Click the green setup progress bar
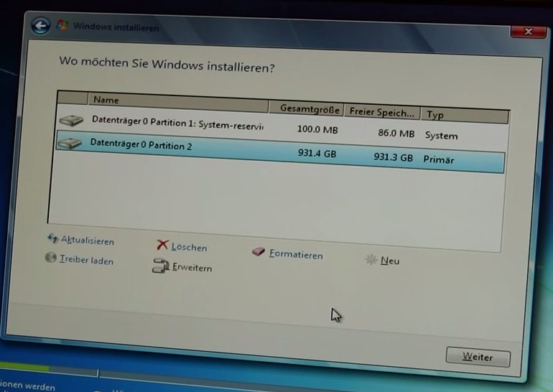553x392 pixels. point(24,368)
